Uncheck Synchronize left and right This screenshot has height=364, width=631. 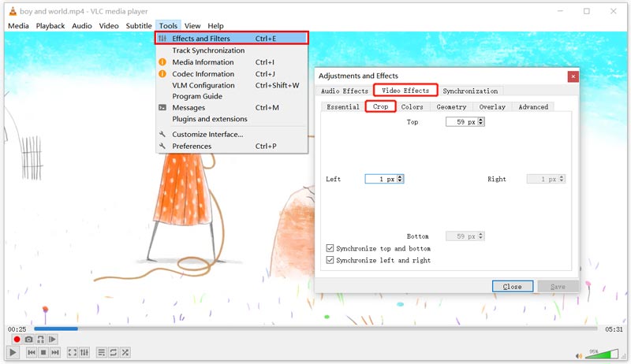click(x=330, y=260)
